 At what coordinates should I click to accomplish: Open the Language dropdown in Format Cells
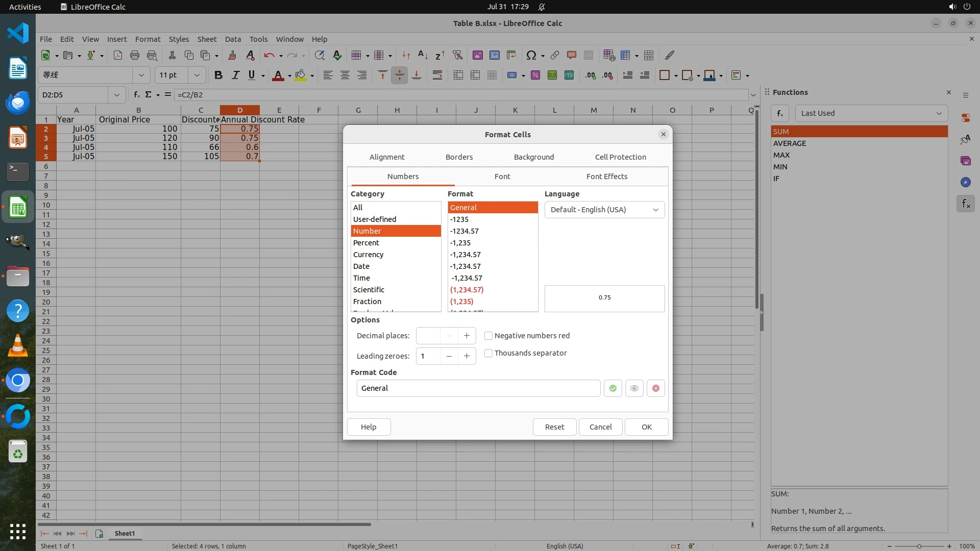(x=604, y=210)
